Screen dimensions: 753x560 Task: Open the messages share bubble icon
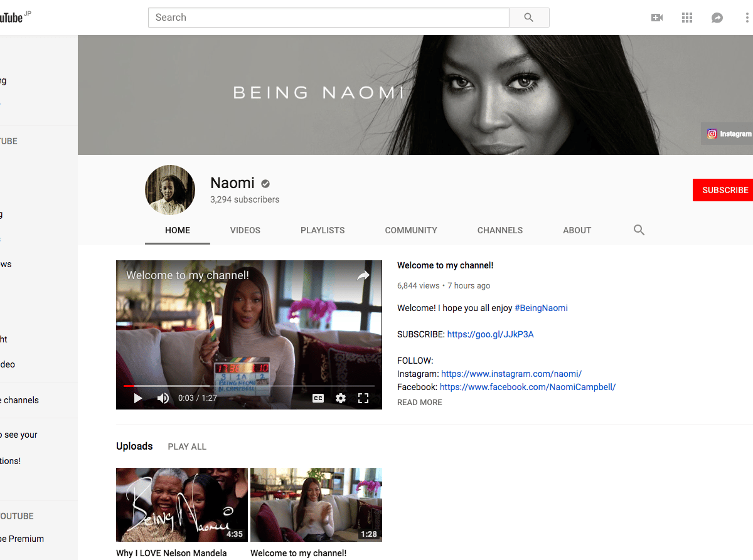[717, 18]
